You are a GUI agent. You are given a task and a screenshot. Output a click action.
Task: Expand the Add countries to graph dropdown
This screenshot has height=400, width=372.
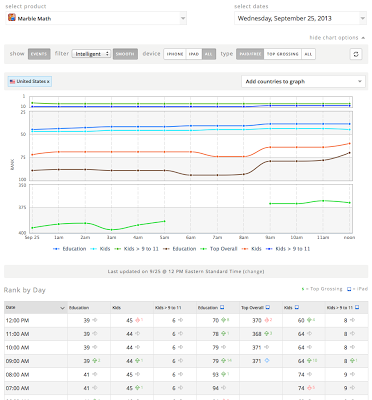(x=303, y=82)
